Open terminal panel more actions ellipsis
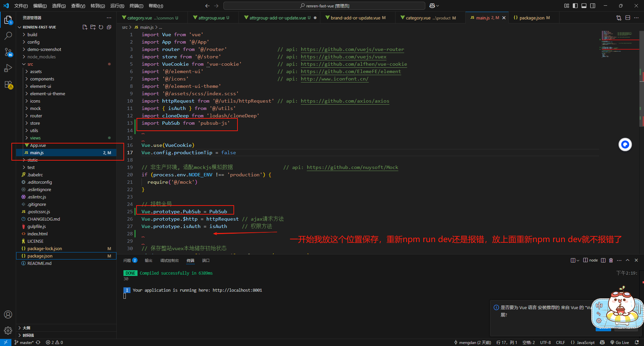Image resolution: width=644 pixels, height=346 pixels. [619, 260]
